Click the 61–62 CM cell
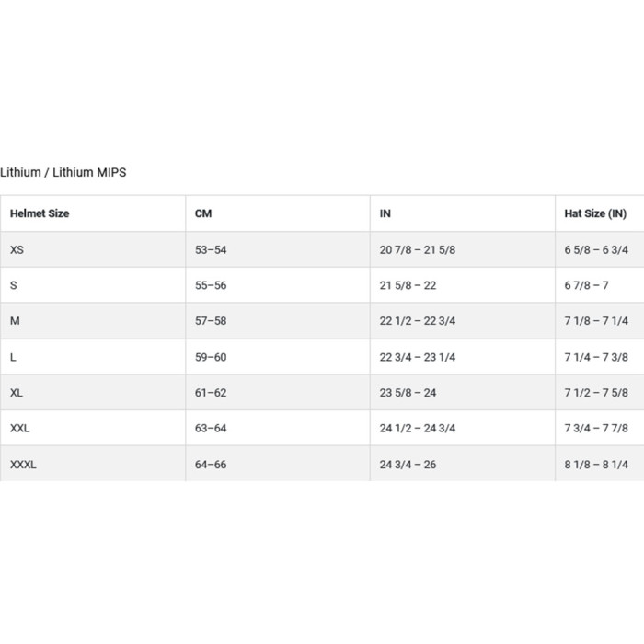Image resolution: width=644 pixels, height=644 pixels. coord(211,393)
